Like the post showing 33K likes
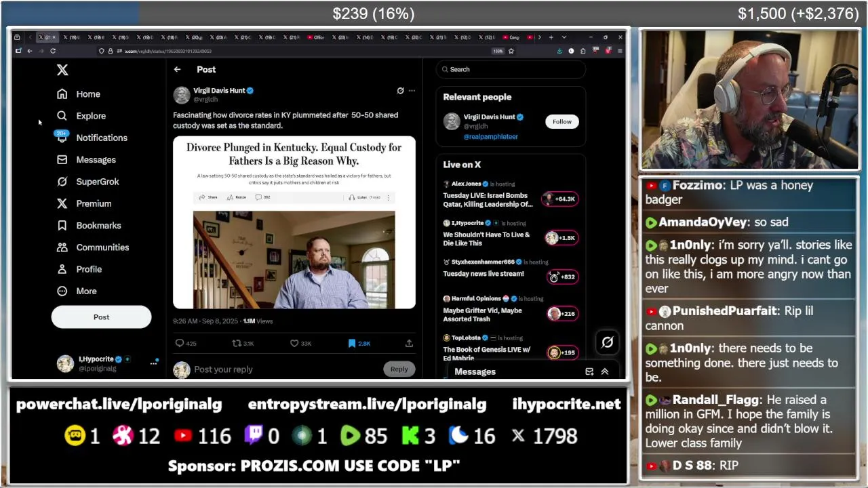Screen dimensions: 868x488 (294, 344)
